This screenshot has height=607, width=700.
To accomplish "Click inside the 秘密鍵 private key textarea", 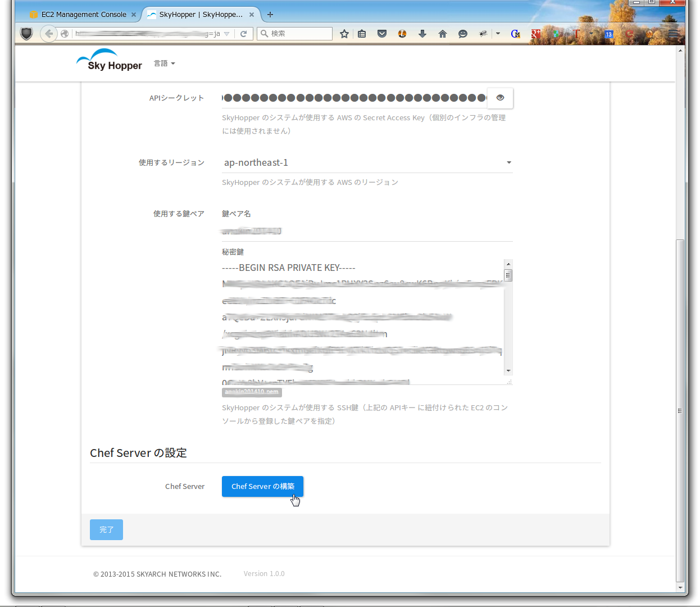I will click(363, 322).
